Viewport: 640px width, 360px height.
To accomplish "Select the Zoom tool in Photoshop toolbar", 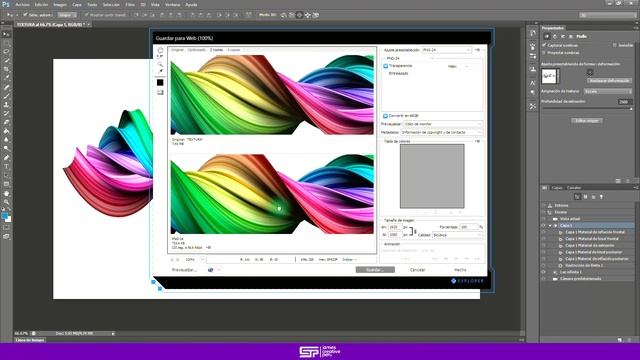I will (x=6, y=202).
